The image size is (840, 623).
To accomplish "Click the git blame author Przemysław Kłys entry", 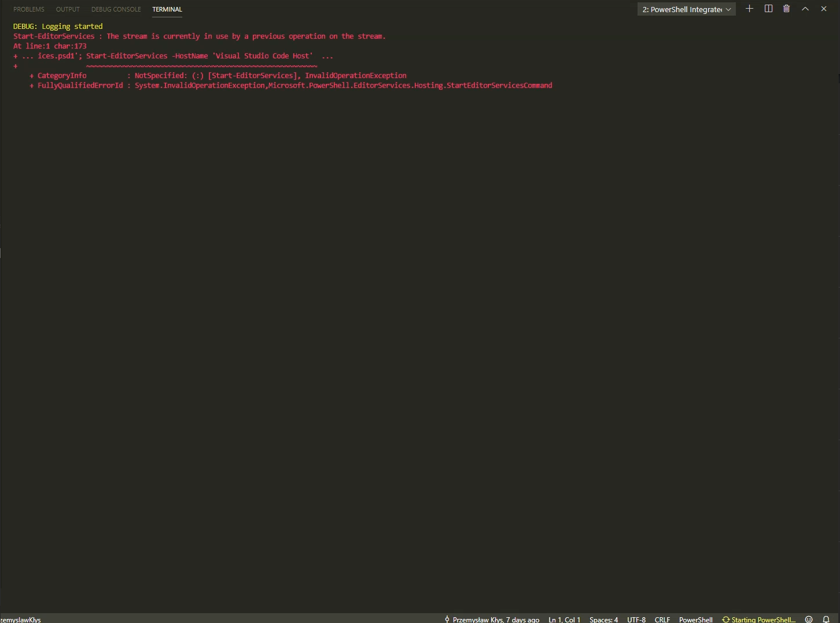I will [x=492, y=619].
